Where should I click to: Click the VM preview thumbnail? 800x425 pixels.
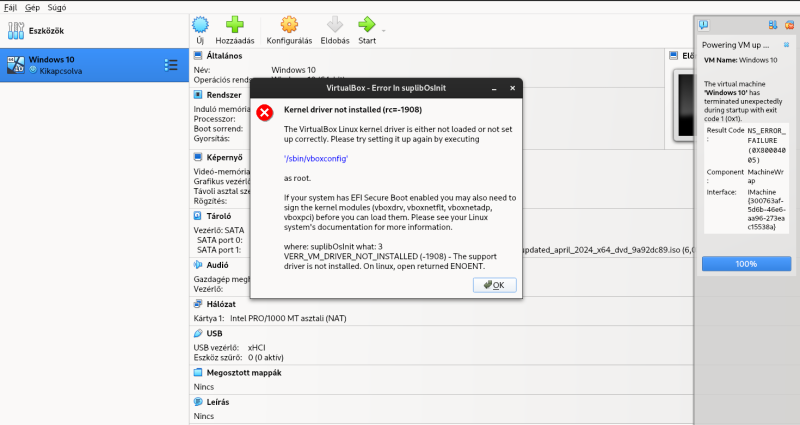click(684, 106)
